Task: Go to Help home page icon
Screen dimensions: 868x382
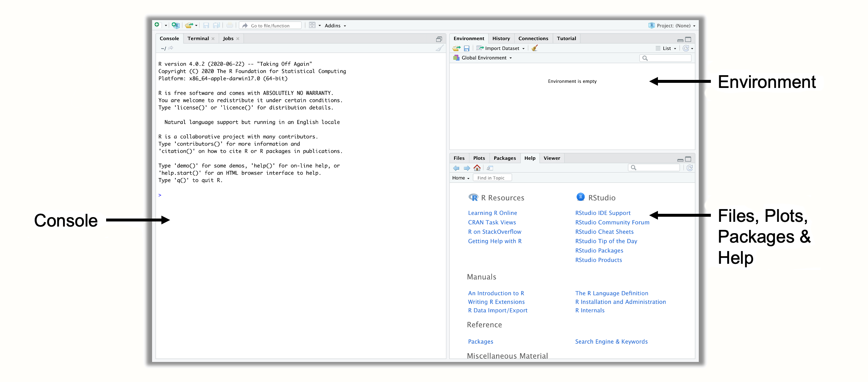Action: click(x=477, y=168)
